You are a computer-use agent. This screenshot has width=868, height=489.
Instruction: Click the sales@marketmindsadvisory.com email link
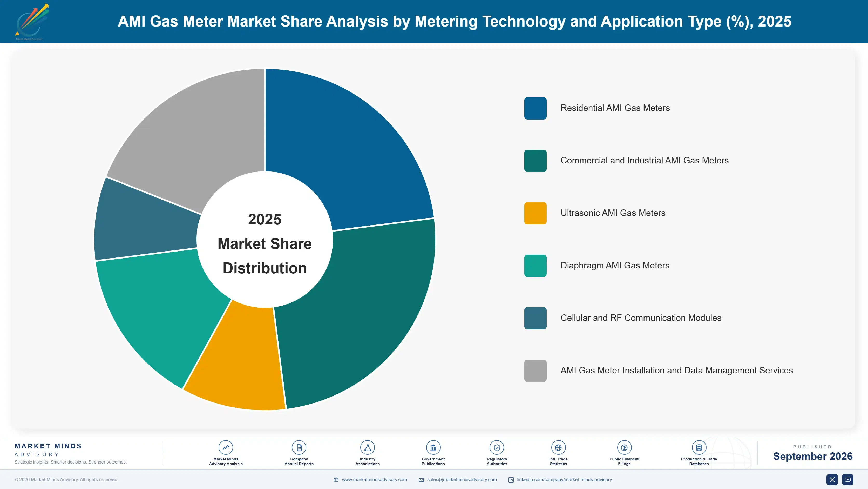pos(462,480)
